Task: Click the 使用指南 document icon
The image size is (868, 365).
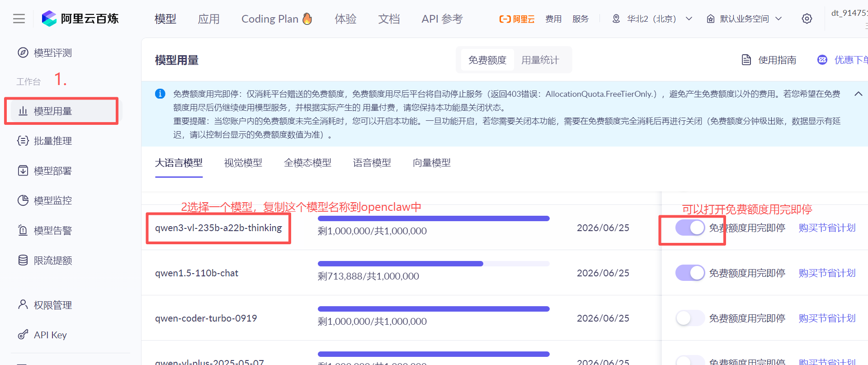Action: (746, 60)
